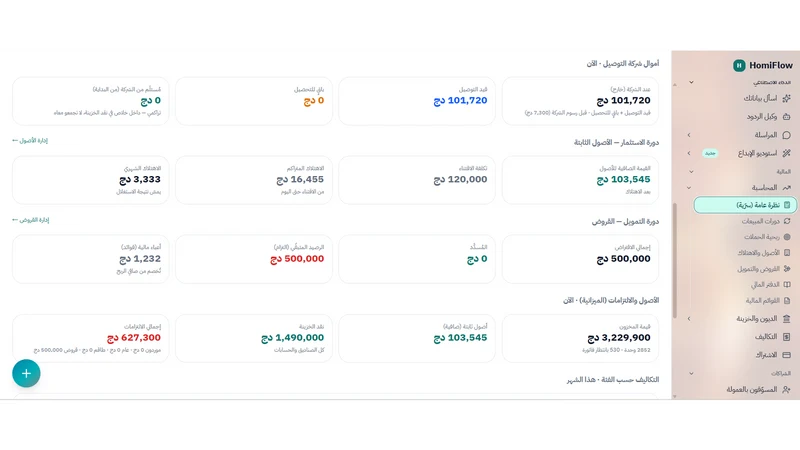Collapse المحاسبة submenu chevron

click(689, 188)
